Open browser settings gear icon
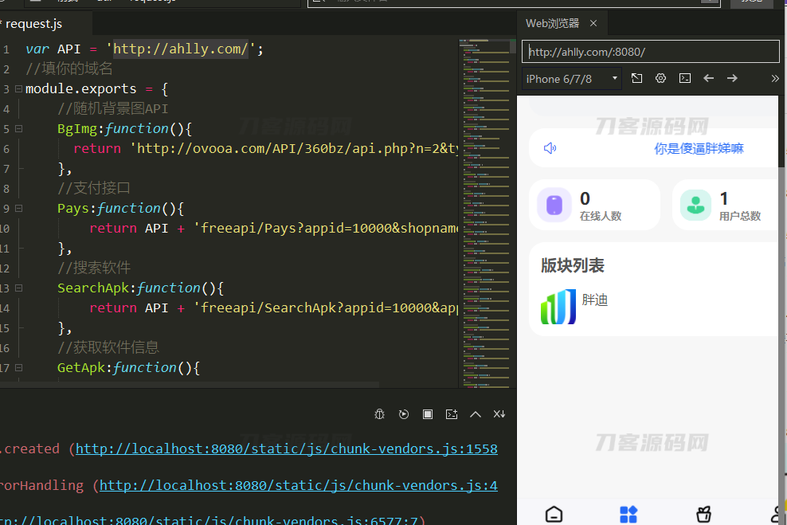This screenshot has width=787, height=525. (x=661, y=78)
